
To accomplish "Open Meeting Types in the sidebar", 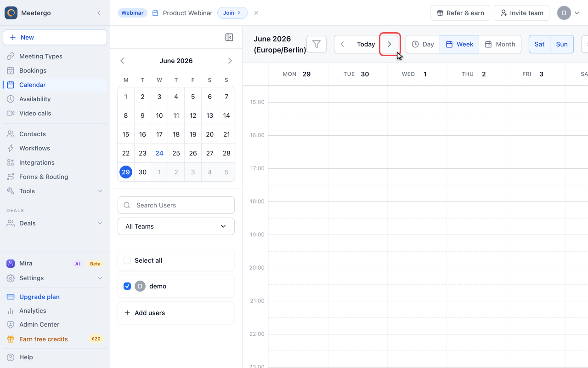I will pyautogui.click(x=55, y=56).
